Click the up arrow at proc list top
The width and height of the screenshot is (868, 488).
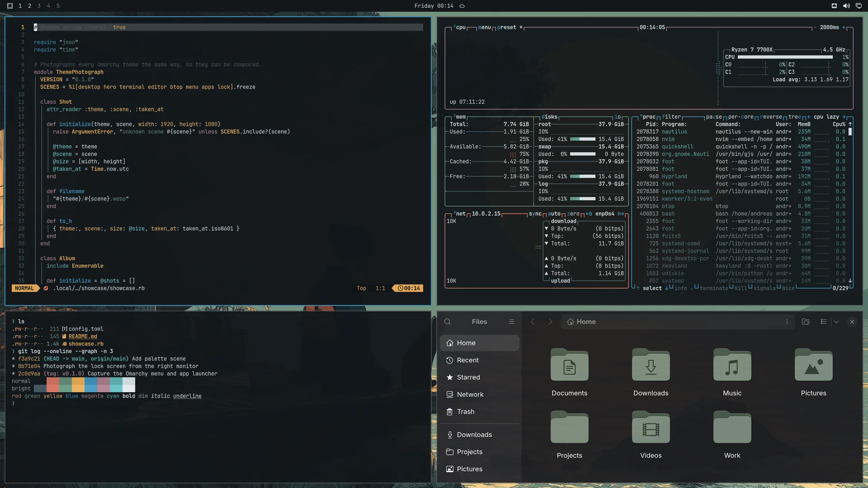[x=850, y=124]
